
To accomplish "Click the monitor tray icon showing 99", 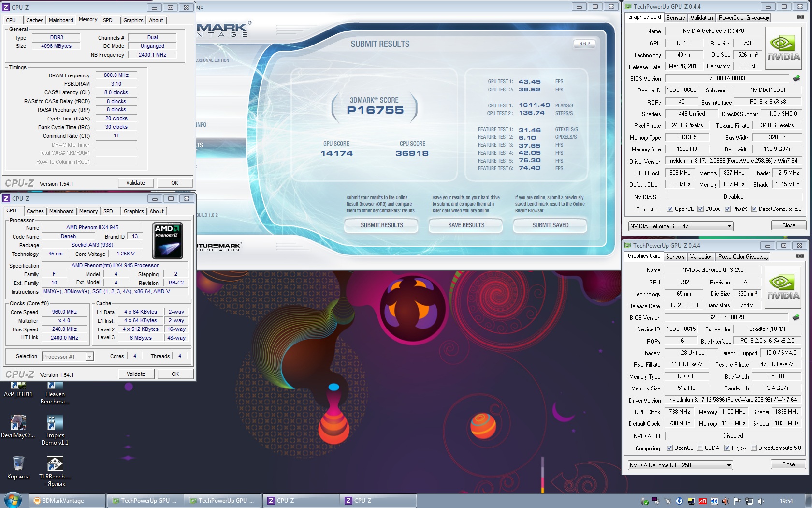I will click(691, 501).
